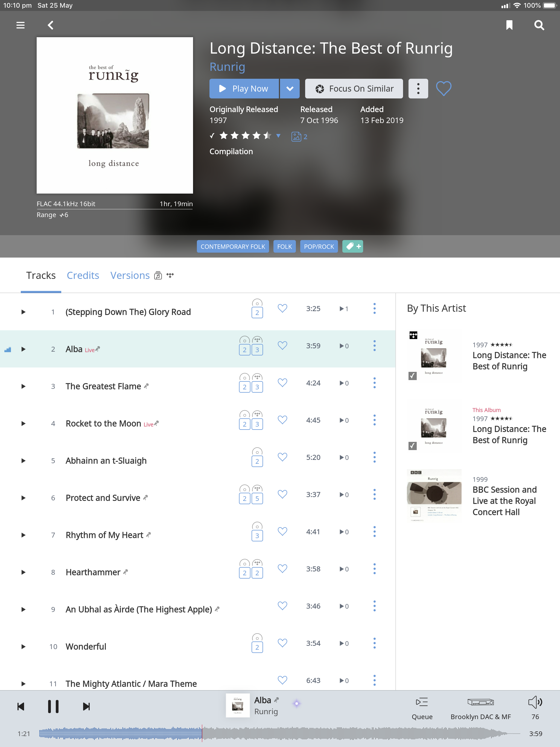Play track 11 The Mighty Atlantic
Screen dimensions: 560x747
click(x=23, y=684)
